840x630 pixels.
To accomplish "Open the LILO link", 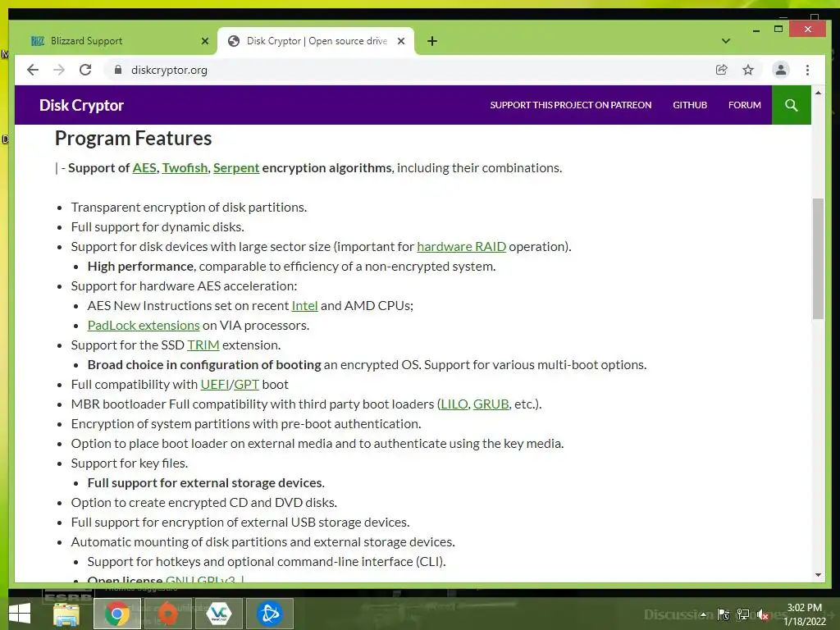I will click(x=454, y=404).
